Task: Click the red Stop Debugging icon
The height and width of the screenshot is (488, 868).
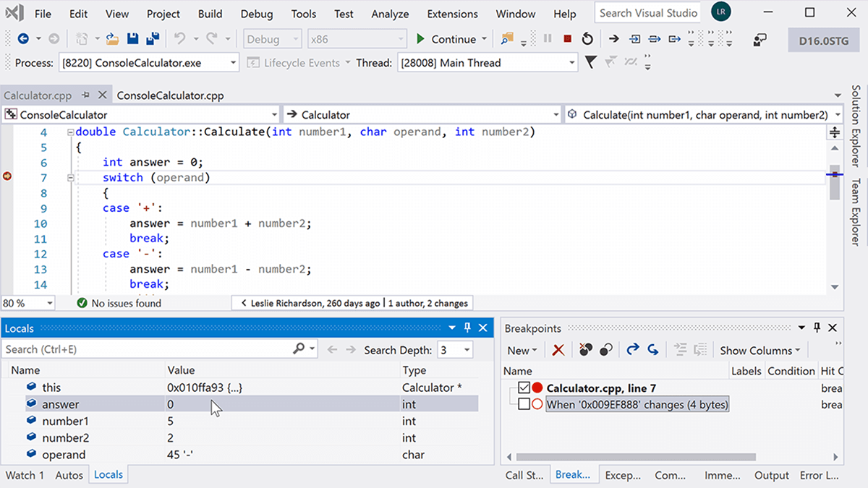Action: pos(567,39)
